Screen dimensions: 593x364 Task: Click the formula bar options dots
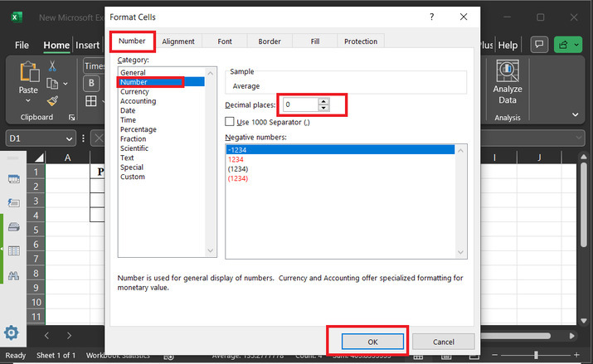click(x=83, y=138)
